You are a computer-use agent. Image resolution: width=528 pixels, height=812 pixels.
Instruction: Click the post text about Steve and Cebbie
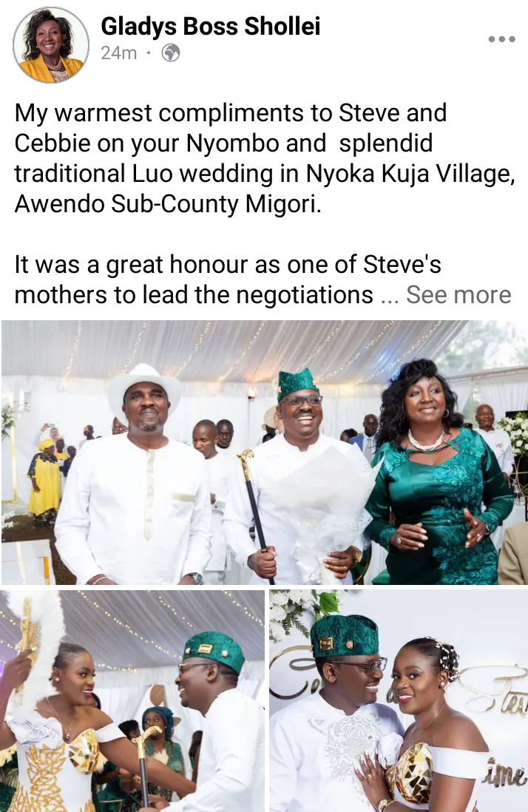click(265, 158)
